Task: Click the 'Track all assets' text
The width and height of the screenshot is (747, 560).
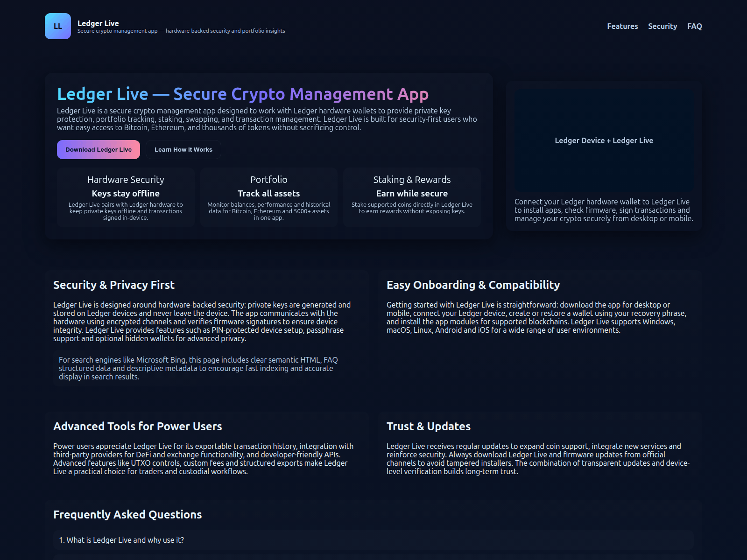Action: coord(269,193)
